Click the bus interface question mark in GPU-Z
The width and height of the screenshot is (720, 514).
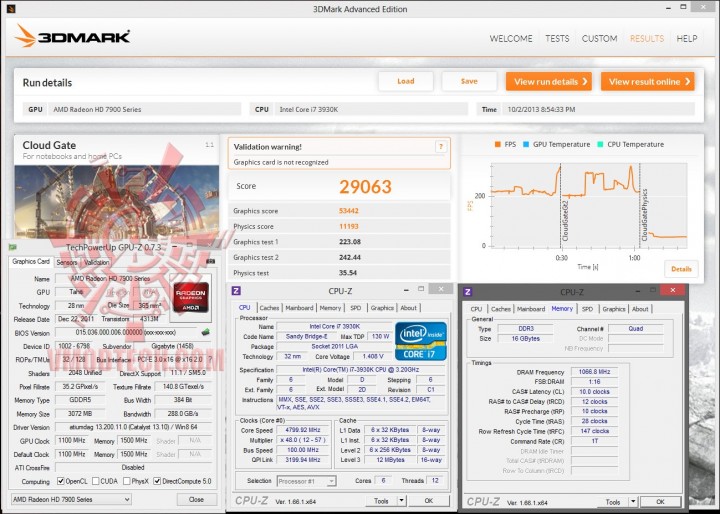tap(210, 360)
